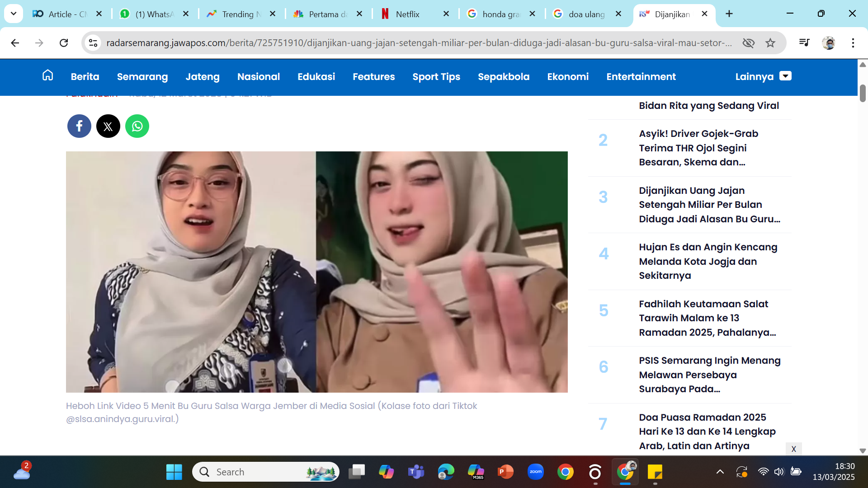The height and width of the screenshot is (488, 868).
Task: Open clock and date notification panel
Action: pos(834,472)
